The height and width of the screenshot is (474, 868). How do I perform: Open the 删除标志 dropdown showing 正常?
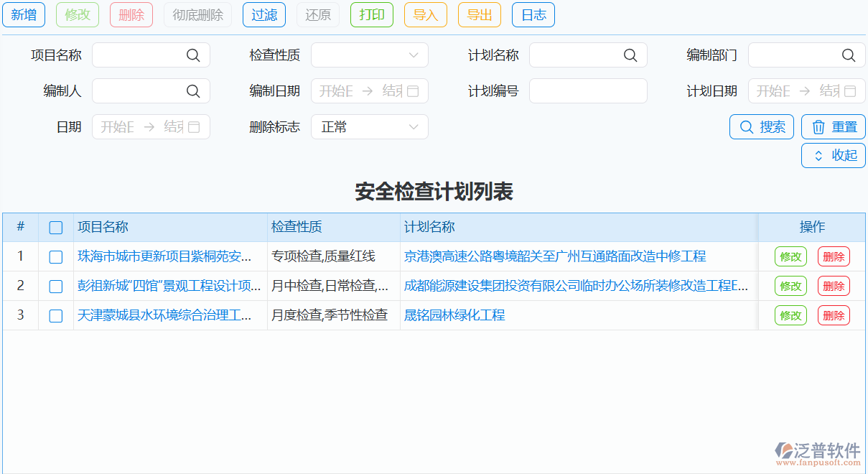369,126
